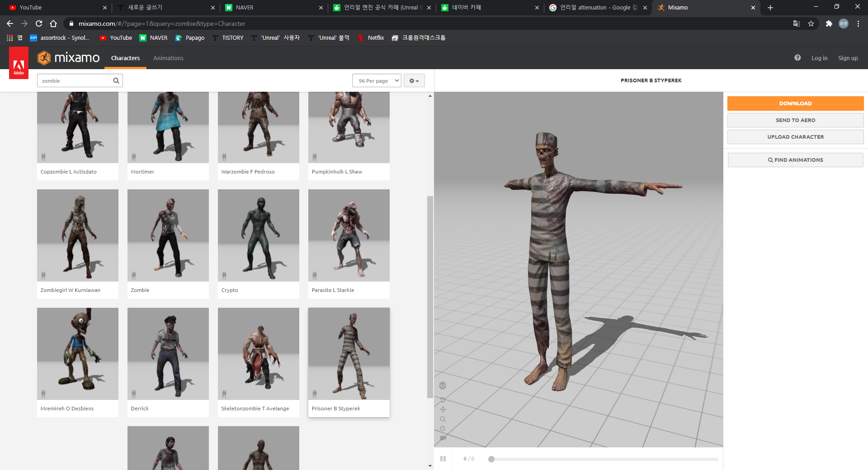Click the SEND TO AERO button
Image resolution: width=868 pixels, height=470 pixels.
(x=795, y=120)
